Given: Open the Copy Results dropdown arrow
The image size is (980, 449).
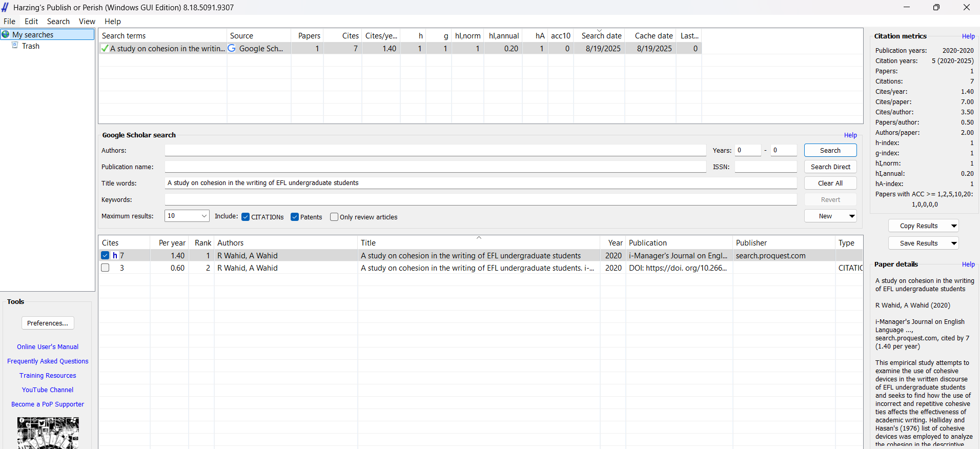Looking at the screenshot, I should (954, 226).
